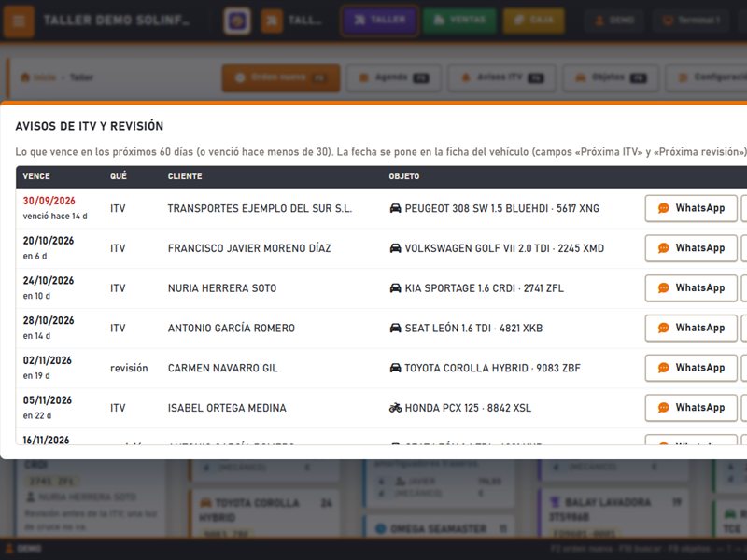Viewport: 747px width, 560px height.
Task: Click the car icon for Toyota Corolla Hybrid
Action: tap(395, 368)
